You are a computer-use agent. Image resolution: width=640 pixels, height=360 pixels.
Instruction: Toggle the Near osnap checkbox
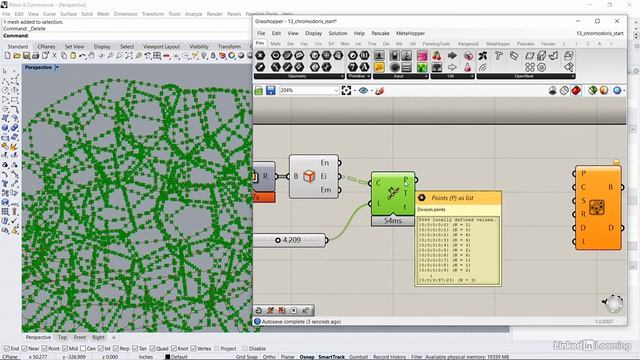pos(24,349)
